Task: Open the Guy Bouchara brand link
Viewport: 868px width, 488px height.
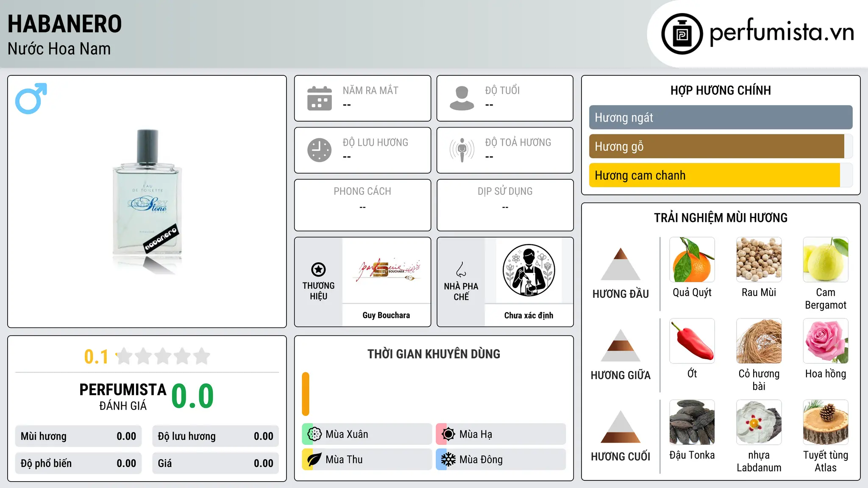Action: click(386, 315)
